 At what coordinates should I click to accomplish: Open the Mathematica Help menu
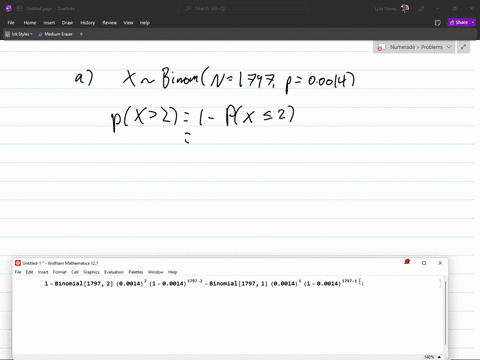tap(172, 272)
